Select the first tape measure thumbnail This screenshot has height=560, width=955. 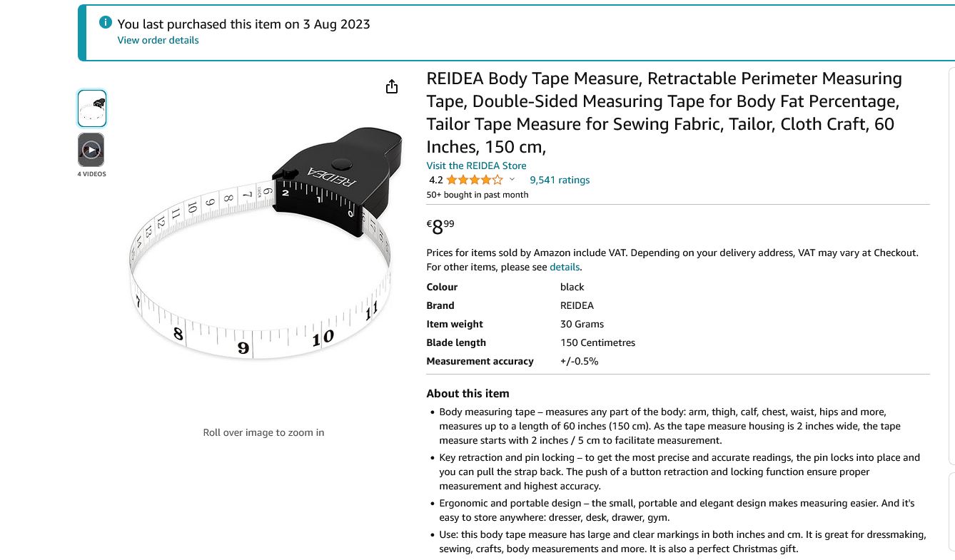point(91,108)
